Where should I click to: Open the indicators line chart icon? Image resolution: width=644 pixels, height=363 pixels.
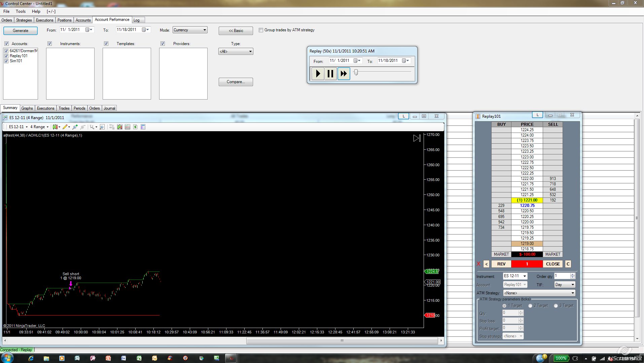tap(128, 127)
